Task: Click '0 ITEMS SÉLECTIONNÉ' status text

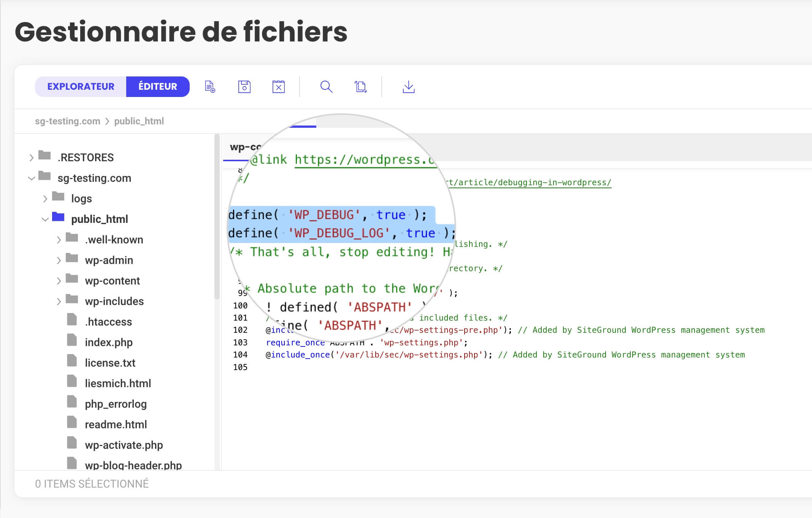Action: coord(92,484)
